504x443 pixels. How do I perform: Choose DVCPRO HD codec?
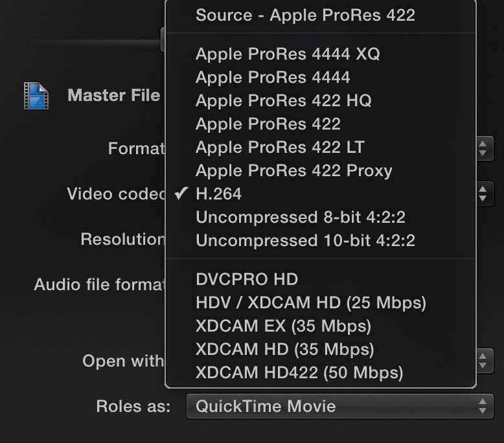click(x=246, y=279)
